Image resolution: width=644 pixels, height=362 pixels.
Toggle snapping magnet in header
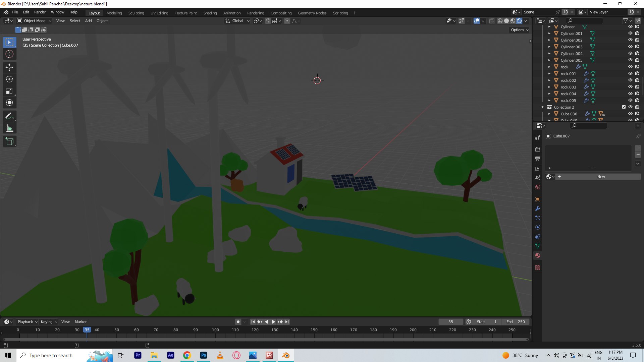[x=268, y=21]
